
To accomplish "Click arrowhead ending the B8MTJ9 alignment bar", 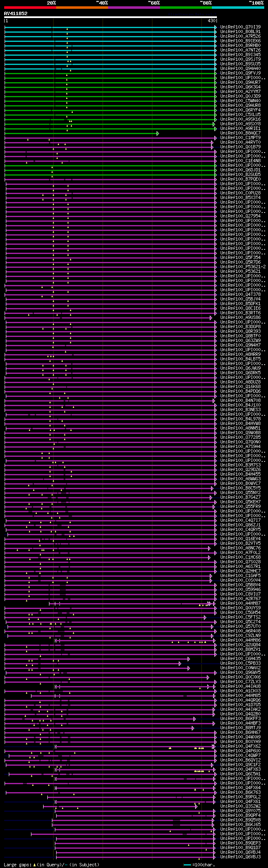I will click(x=193, y=728).
